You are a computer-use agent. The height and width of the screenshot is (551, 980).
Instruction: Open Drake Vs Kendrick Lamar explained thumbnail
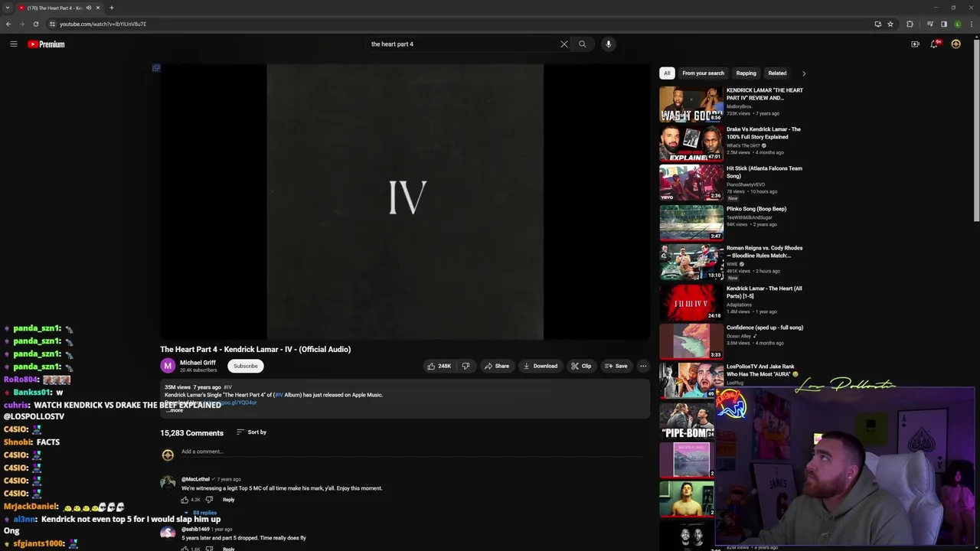[x=691, y=143]
